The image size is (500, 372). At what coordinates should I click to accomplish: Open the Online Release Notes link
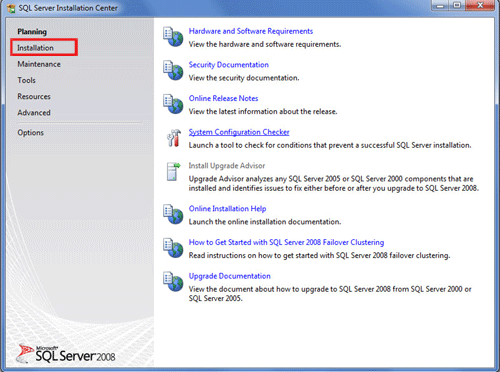(223, 99)
